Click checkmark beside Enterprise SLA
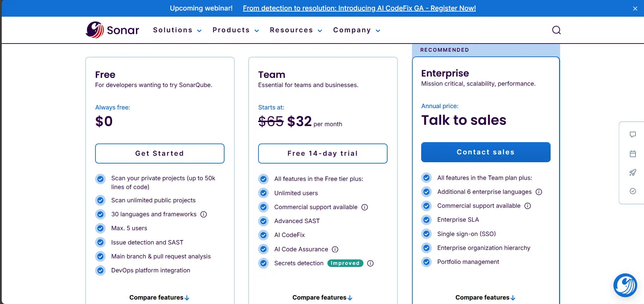This screenshot has width=644, height=304. (x=426, y=220)
